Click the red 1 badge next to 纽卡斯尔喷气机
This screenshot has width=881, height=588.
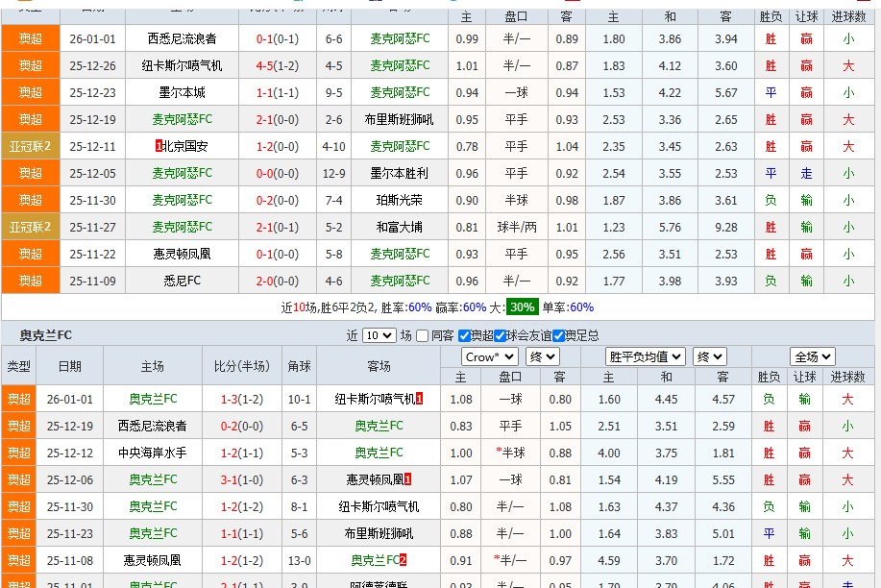(x=420, y=401)
